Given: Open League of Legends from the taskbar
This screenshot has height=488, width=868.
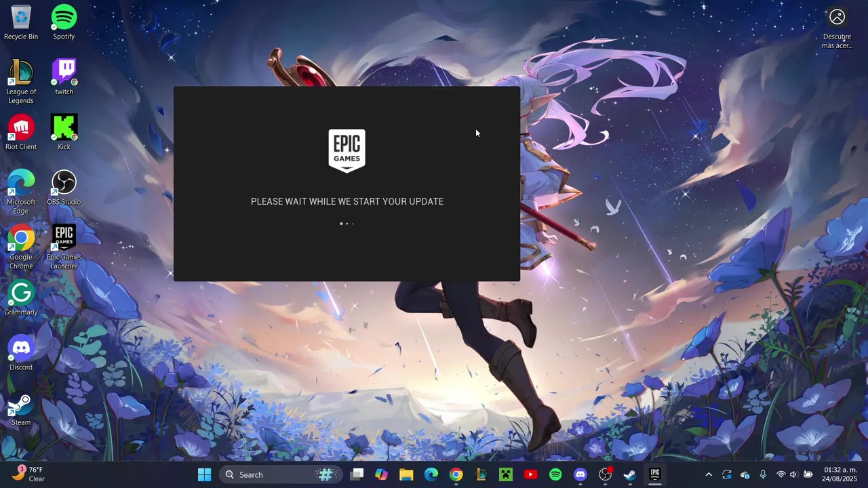Looking at the screenshot, I should [481, 474].
